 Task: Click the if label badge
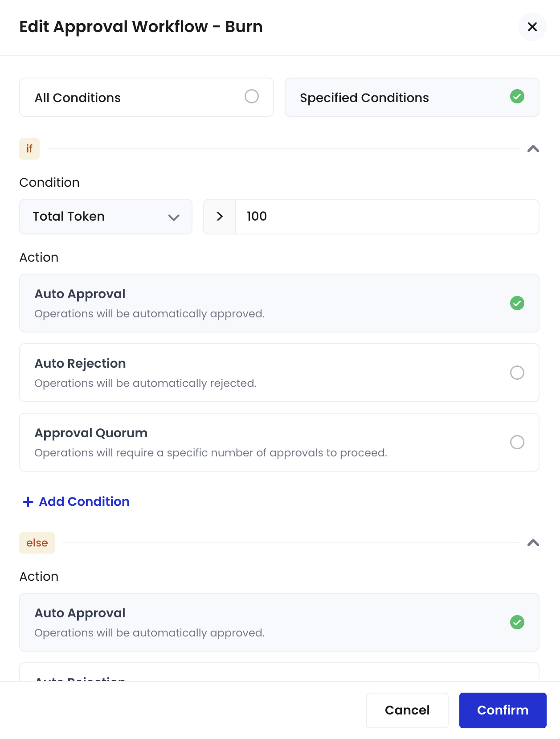29,149
